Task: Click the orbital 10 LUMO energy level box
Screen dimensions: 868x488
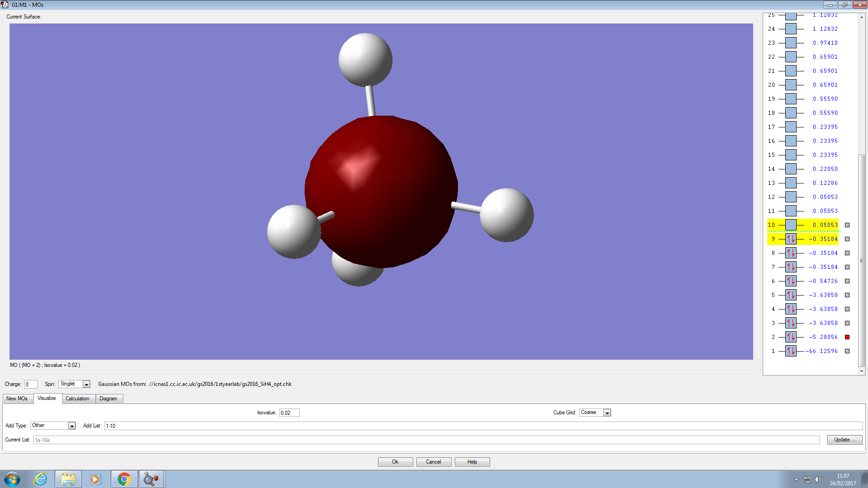Action: point(791,225)
